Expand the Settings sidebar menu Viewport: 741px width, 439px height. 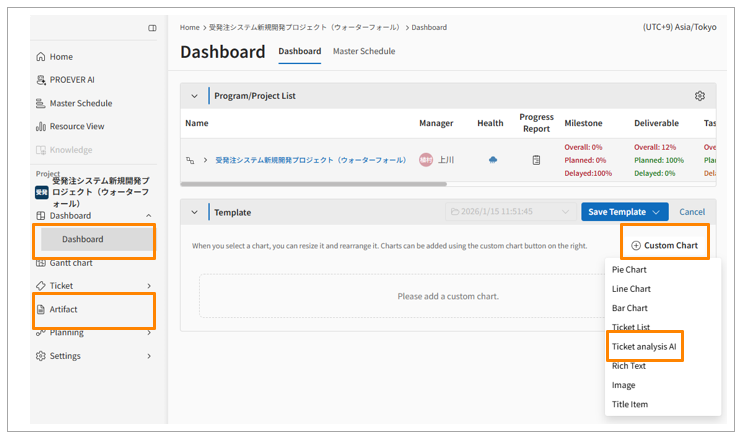tap(149, 356)
